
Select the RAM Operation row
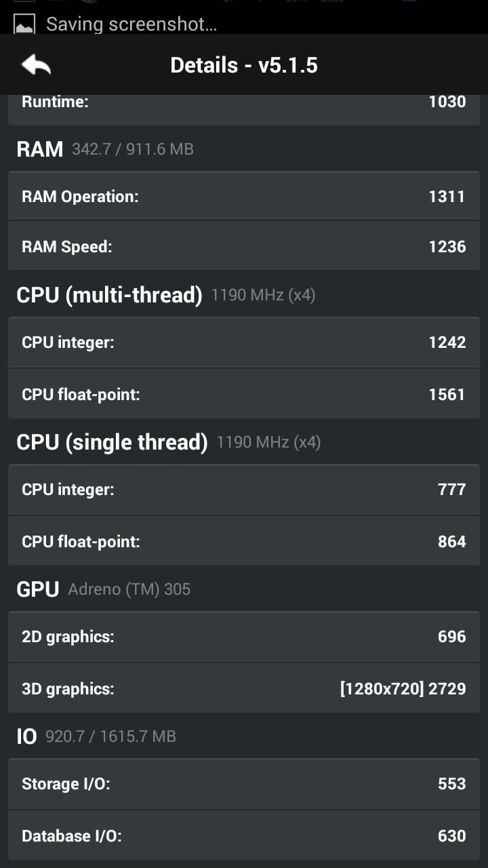[x=244, y=196]
